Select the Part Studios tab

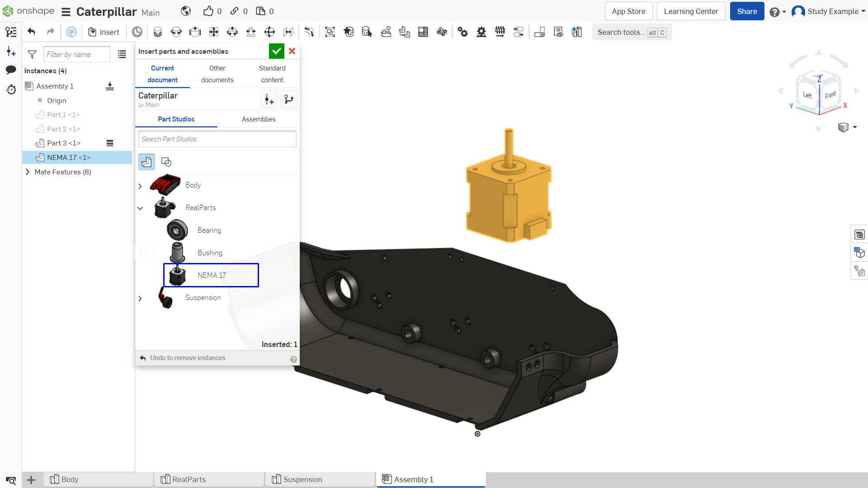point(176,119)
